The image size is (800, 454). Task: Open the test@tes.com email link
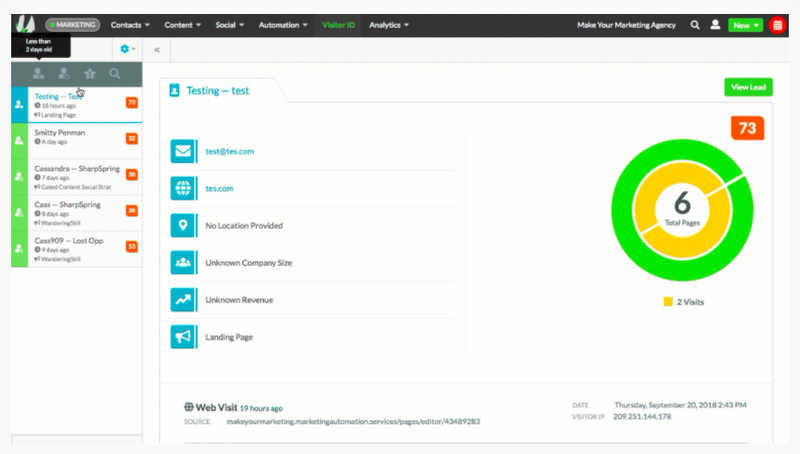pyautogui.click(x=230, y=152)
